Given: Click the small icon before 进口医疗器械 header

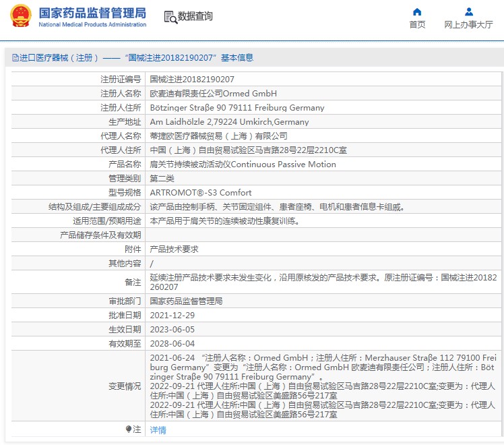Looking at the screenshot, I should 15,58.
